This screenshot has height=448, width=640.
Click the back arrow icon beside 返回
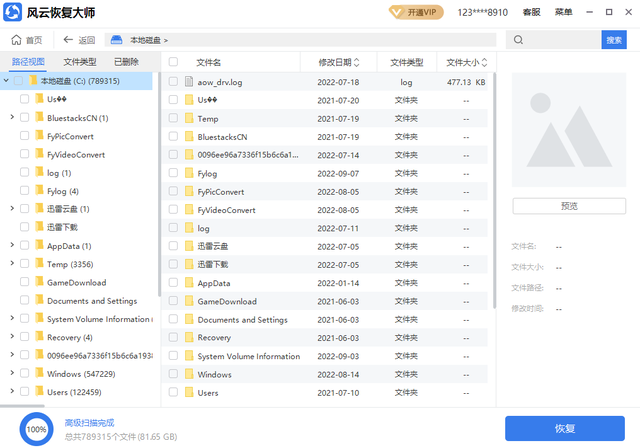[x=68, y=40]
